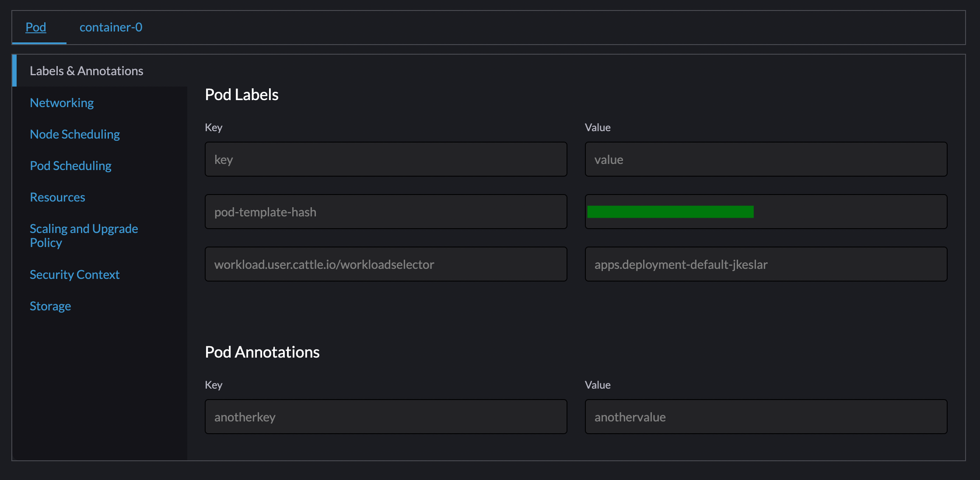This screenshot has height=480, width=980.
Task: Click the green highlighted value bar
Action: (671, 212)
